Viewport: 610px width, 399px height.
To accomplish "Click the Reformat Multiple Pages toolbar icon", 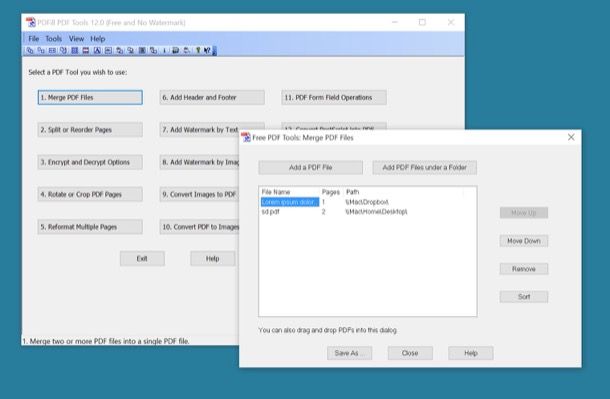I will point(75,51).
